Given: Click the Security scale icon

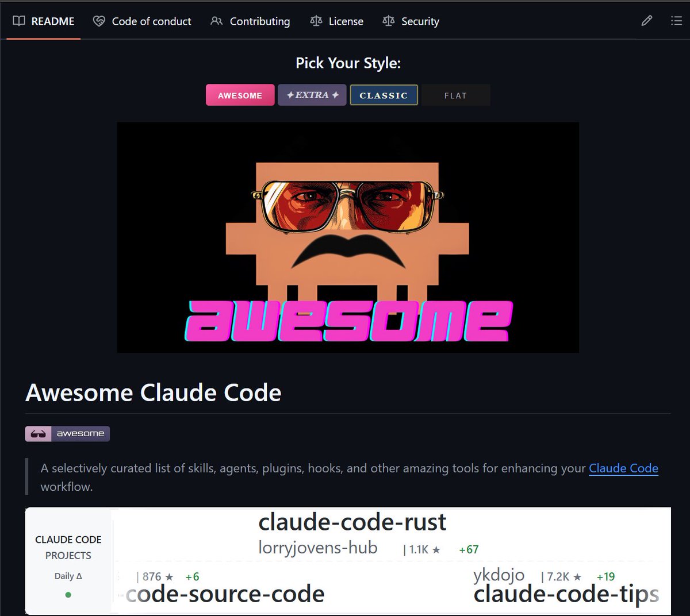Looking at the screenshot, I should pyautogui.click(x=389, y=21).
